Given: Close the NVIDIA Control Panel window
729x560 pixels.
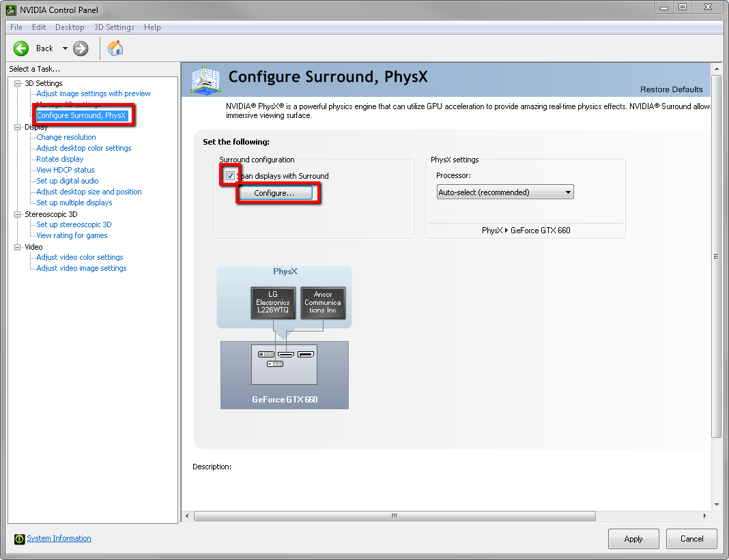Looking at the screenshot, I should click(x=708, y=8).
